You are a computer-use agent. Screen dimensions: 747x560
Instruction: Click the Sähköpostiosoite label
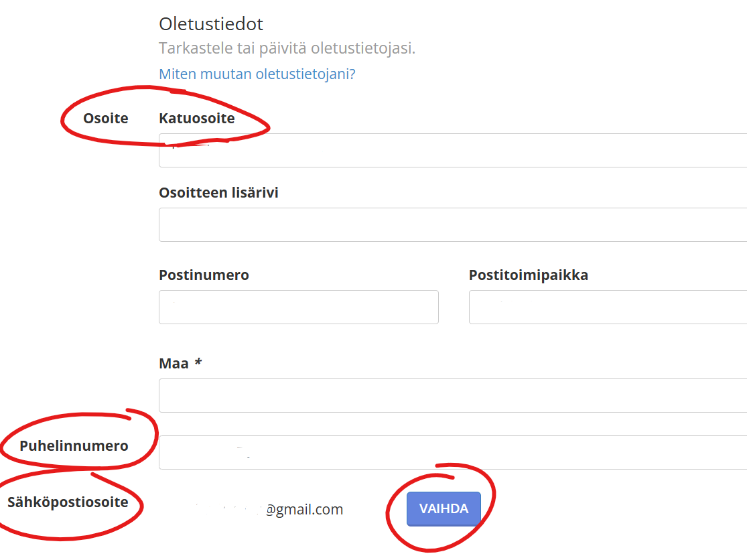click(x=68, y=502)
